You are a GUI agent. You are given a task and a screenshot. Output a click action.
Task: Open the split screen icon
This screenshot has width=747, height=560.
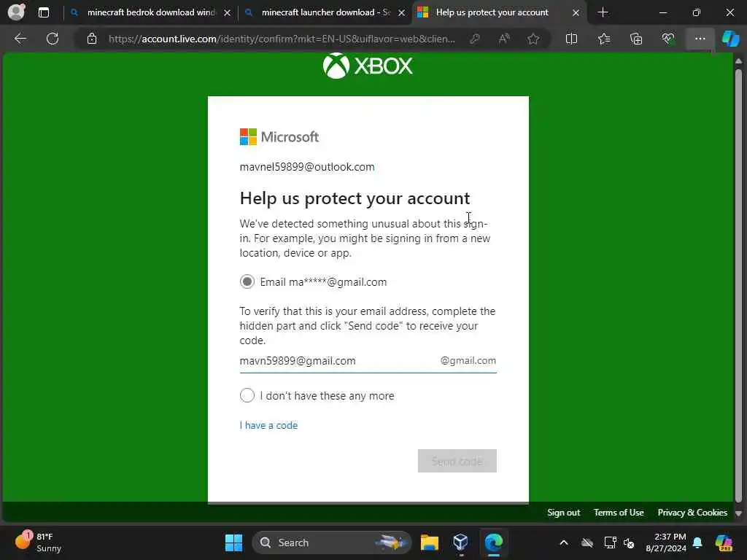[x=571, y=39]
